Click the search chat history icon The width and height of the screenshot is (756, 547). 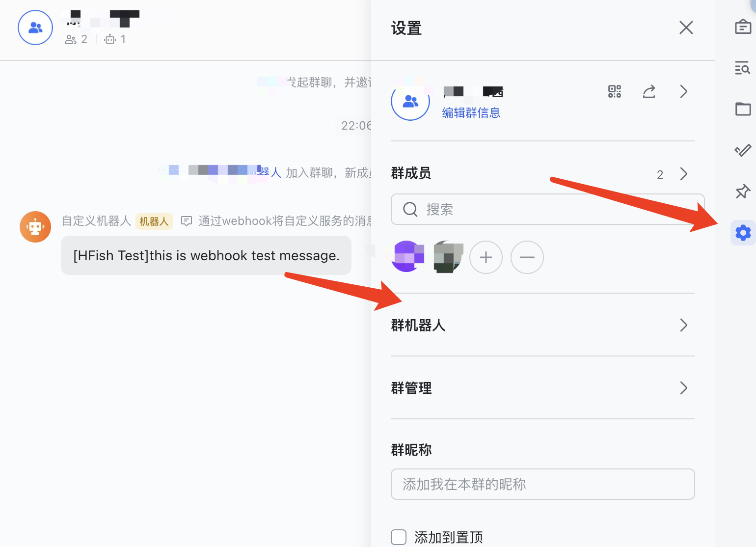(743, 68)
